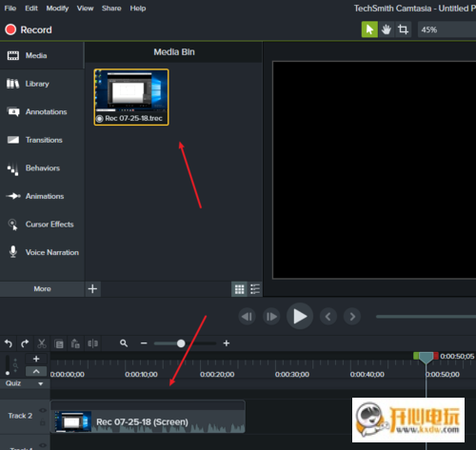
Task: Open the Help menu
Action: (138, 9)
